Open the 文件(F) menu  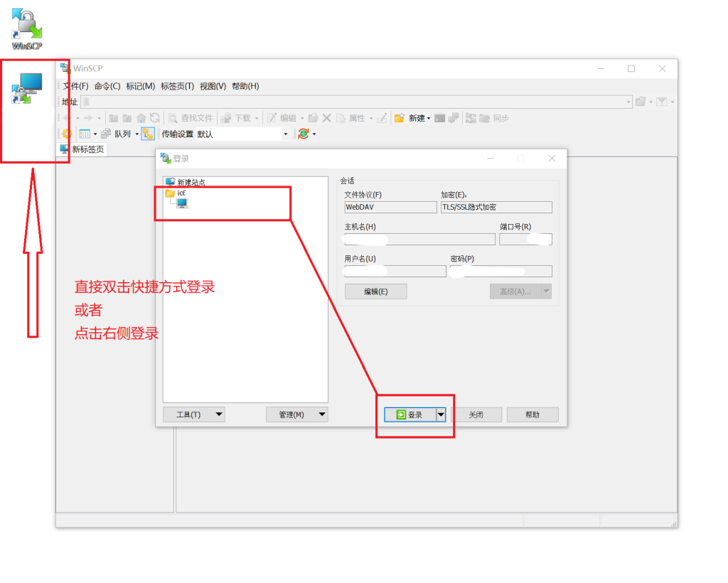75,86
